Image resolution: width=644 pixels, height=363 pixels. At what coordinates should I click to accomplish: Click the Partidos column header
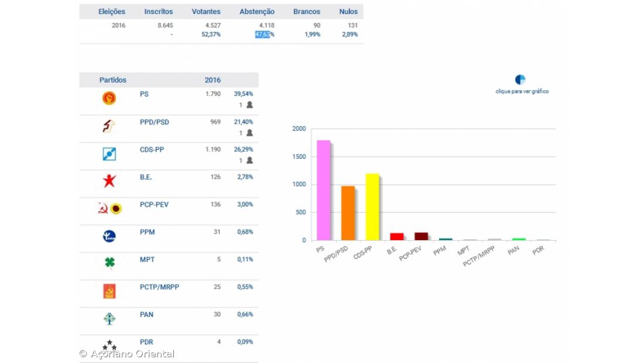point(112,80)
